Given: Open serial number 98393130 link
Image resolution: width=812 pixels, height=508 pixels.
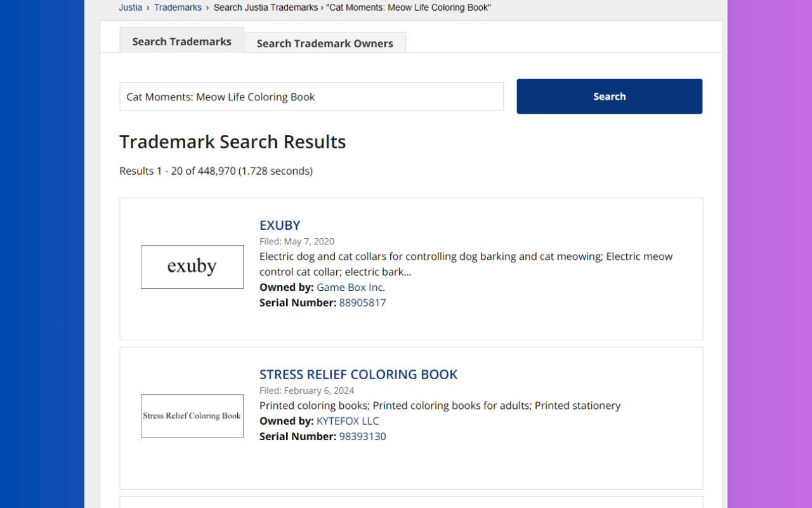Looking at the screenshot, I should point(362,436).
